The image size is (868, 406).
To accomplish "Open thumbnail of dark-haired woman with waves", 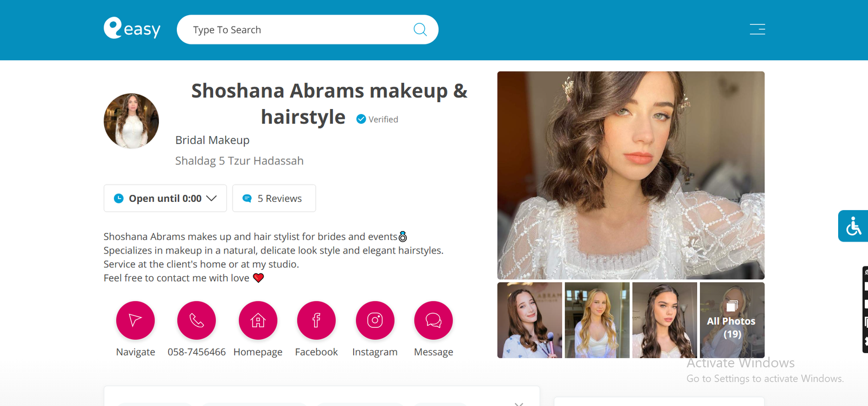I will click(x=665, y=320).
